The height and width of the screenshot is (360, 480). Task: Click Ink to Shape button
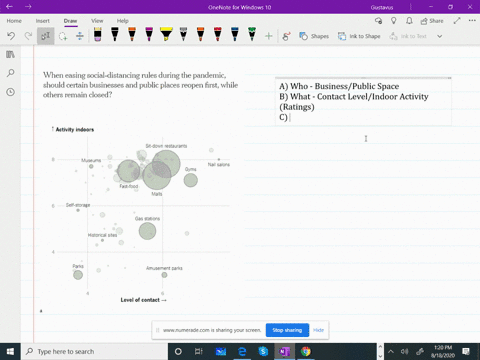click(x=359, y=36)
